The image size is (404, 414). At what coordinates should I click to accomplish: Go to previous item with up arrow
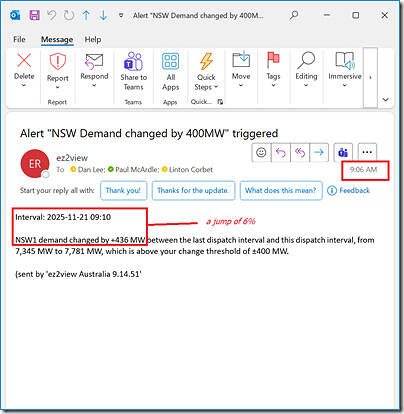tap(86, 15)
